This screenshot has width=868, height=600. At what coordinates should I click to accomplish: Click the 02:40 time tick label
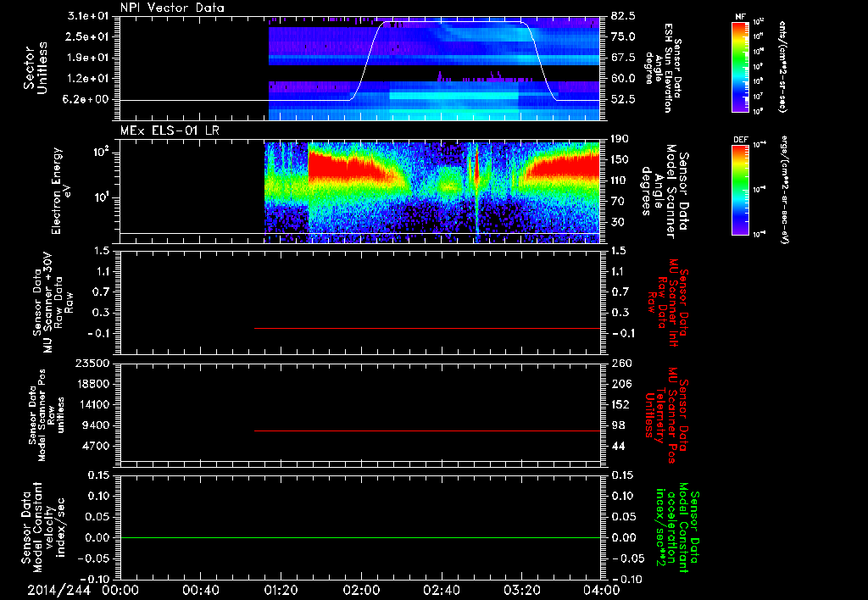441,590
